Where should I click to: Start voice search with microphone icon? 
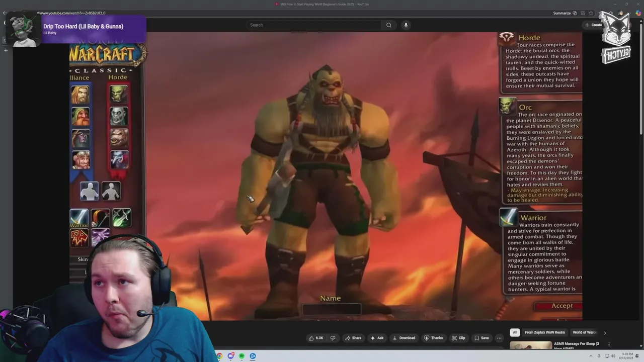[x=406, y=25]
